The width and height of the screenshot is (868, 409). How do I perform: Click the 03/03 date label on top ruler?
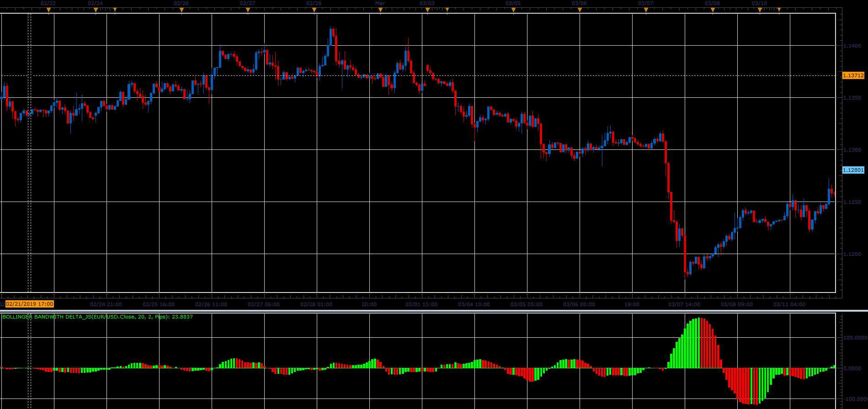tap(427, 3)
